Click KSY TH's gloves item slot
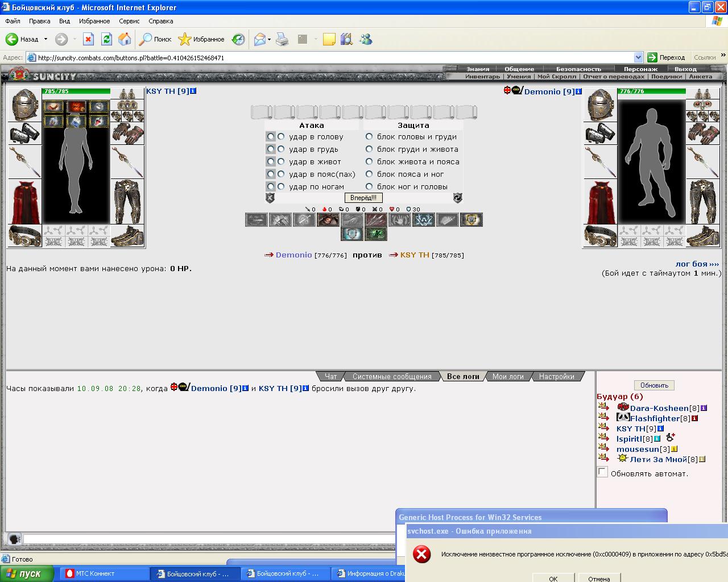Screen dimensions: 728x582 click(127, 134)
